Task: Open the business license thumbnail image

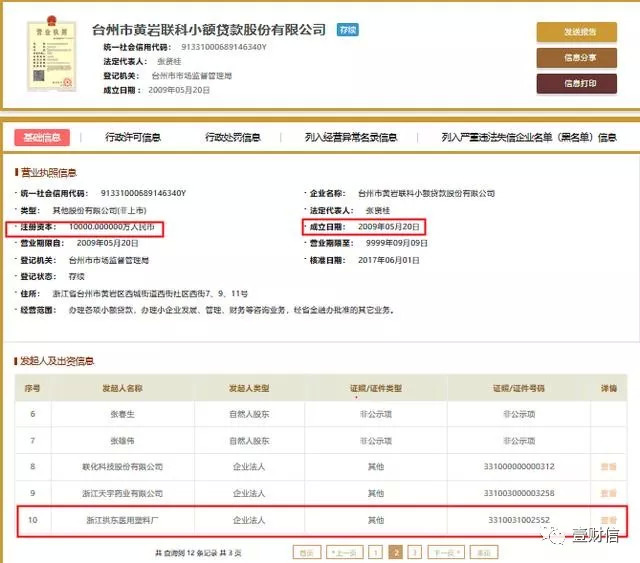Action: pyautogui.click(x=51, y=53)
